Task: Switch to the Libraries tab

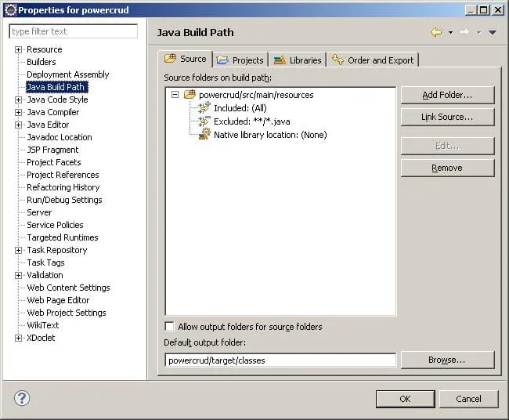Action: pos(298,60)
